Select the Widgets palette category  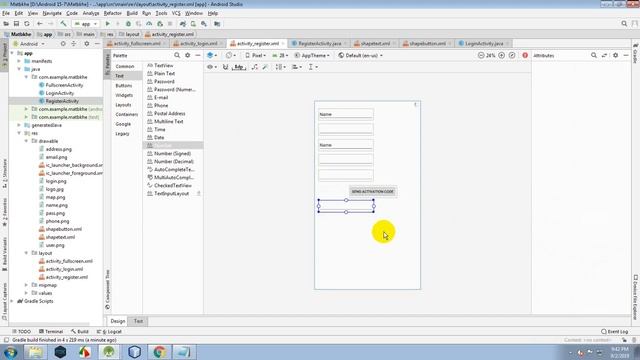(124, 95)
